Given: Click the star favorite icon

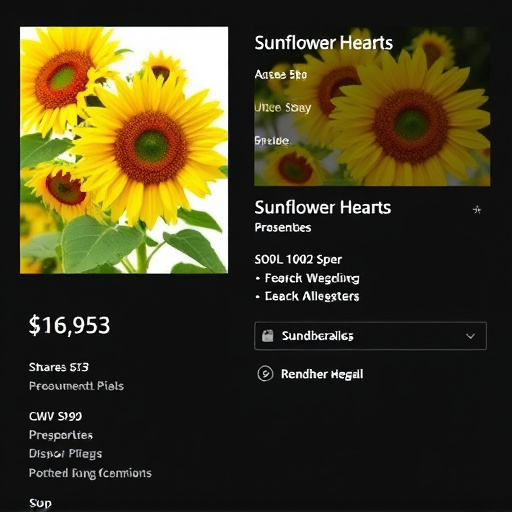Looking at the screenshot, I should pos(477,210).
